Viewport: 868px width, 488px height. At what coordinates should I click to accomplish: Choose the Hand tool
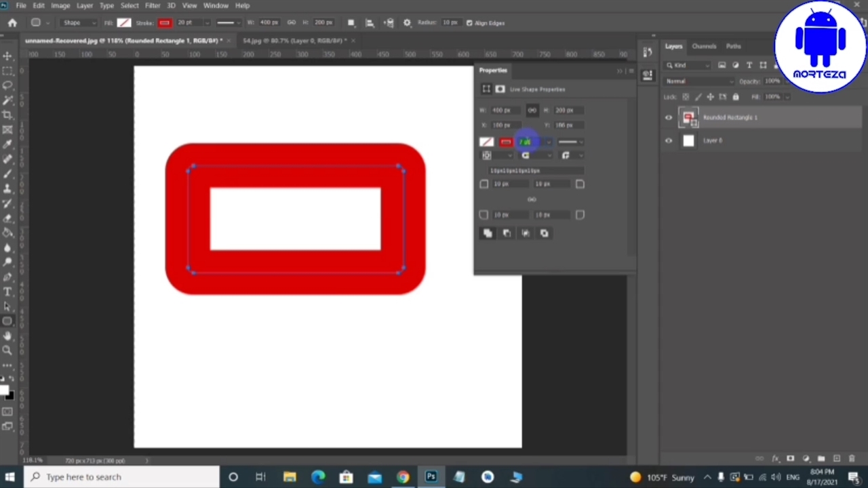pos(7,335)
